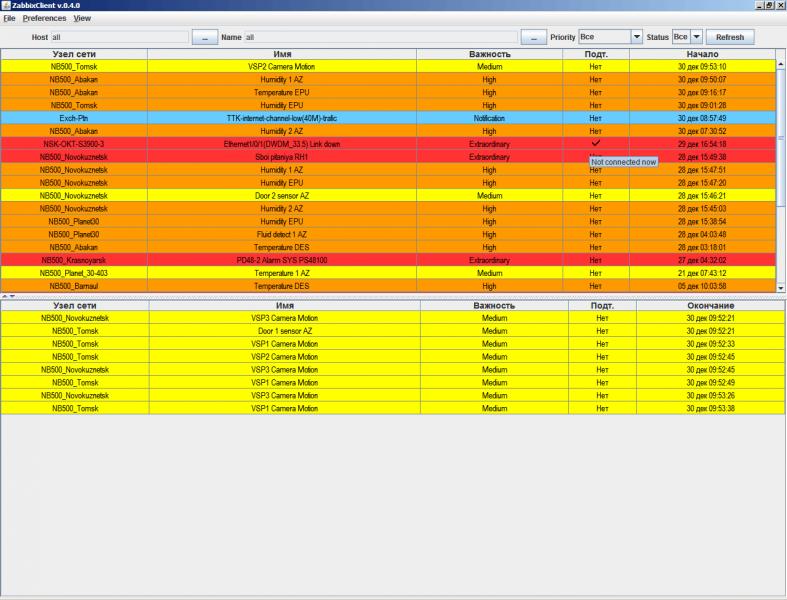Open the Status dropdown
Screen dimensions: 787x600
point(697,37)
